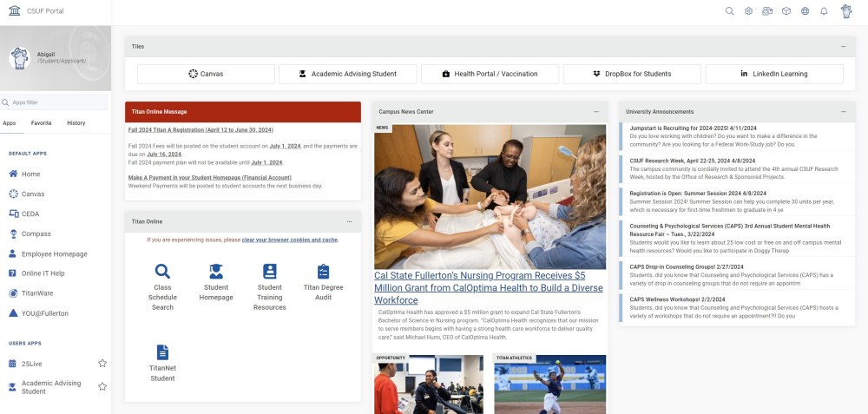The width and height of the screenshot is (868, 414).
Task: Open the Canvas tile
Action: pyautogui.click(x=206, y=74)
